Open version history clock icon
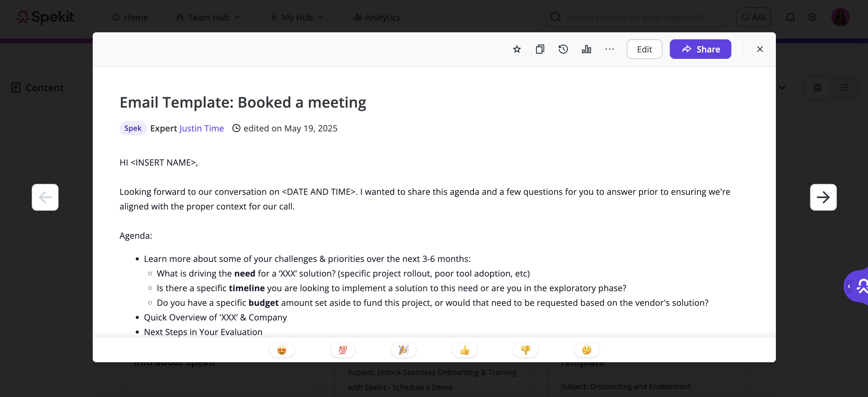 [x=563, y=49]
